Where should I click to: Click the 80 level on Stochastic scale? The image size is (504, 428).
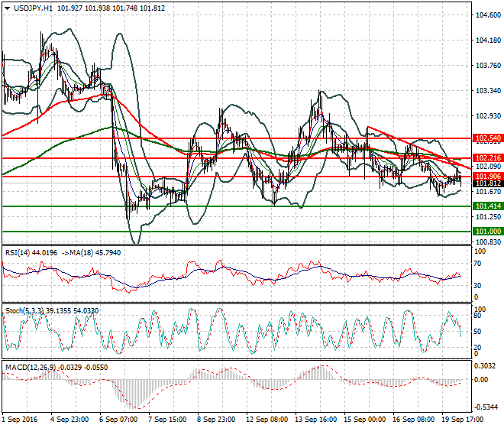[479, 315]
